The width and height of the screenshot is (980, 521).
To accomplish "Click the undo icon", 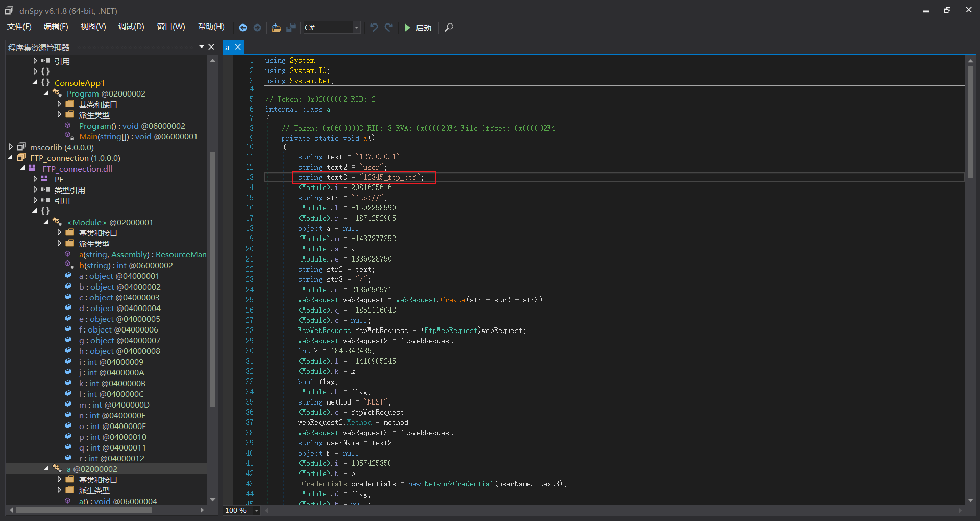I will pyautogui.click(x=374, y=28).
